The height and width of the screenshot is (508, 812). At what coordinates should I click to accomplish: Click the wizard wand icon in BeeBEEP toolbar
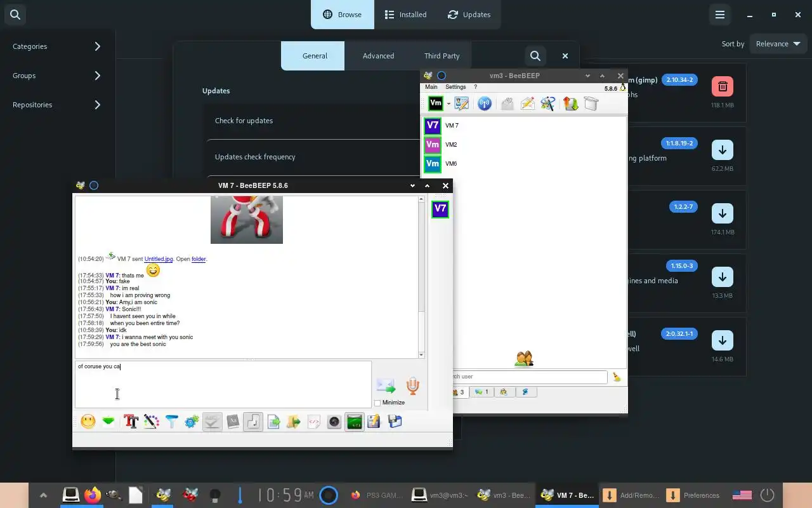[x=549, y=104]
